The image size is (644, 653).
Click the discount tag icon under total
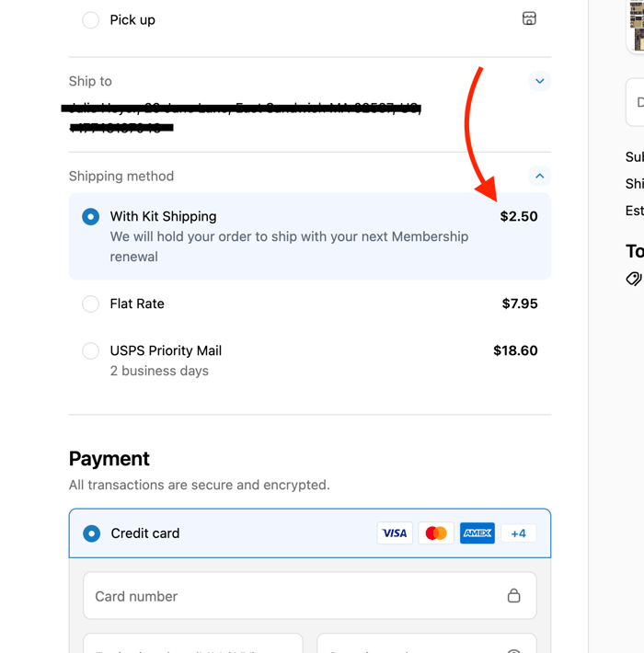[x=634, y=278]
